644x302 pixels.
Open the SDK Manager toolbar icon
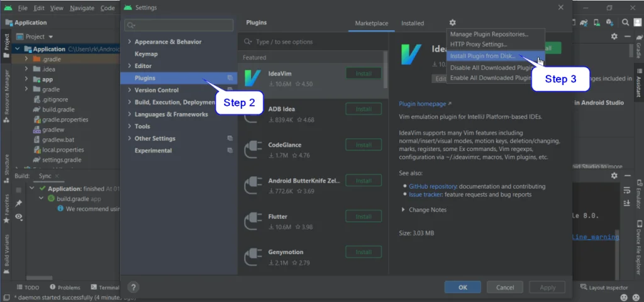tap(610, 23)
